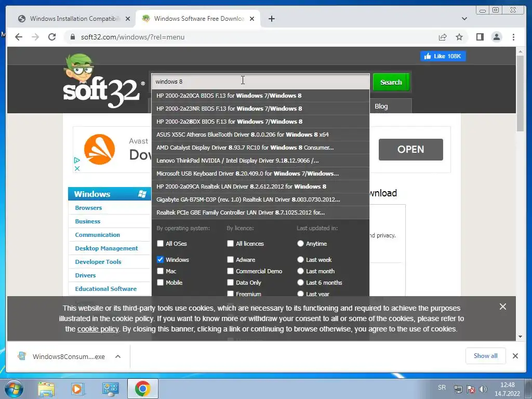
Task: Click Show all downloads
Action: tap(486, 355)
